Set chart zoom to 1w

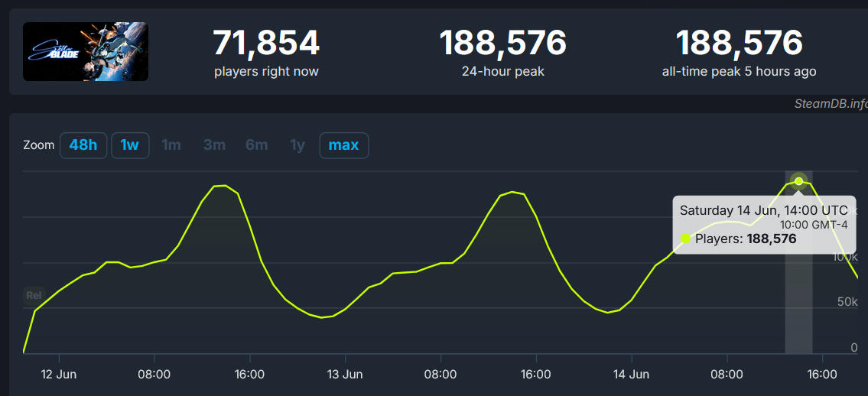(129, 145)
